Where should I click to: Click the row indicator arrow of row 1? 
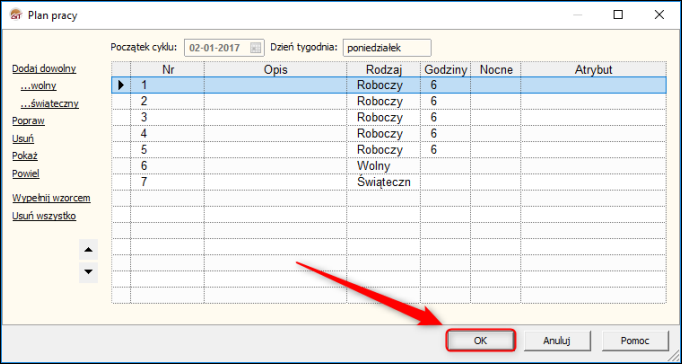[121, 85]
